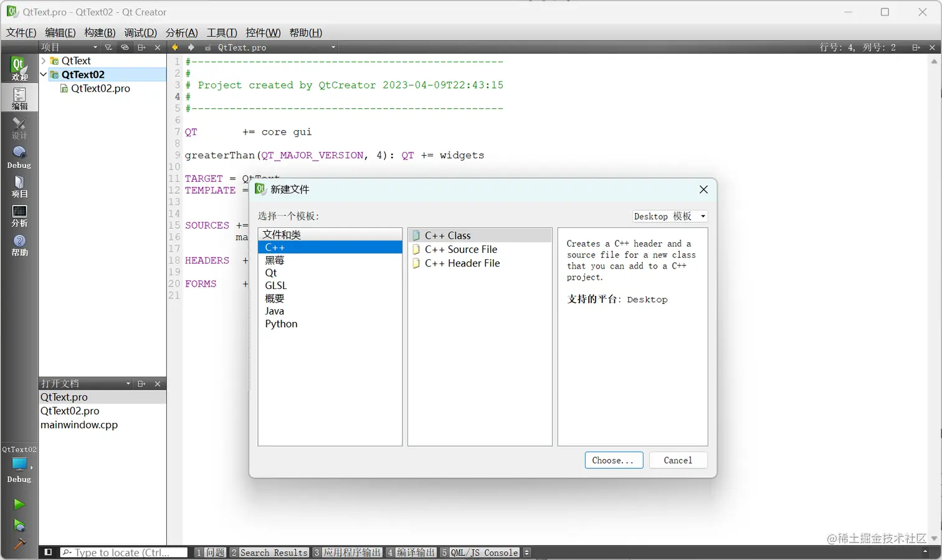The height and width of the screenshot is (560, 942).
Task: Expand the QtText project node
Action: coord(44,61)
